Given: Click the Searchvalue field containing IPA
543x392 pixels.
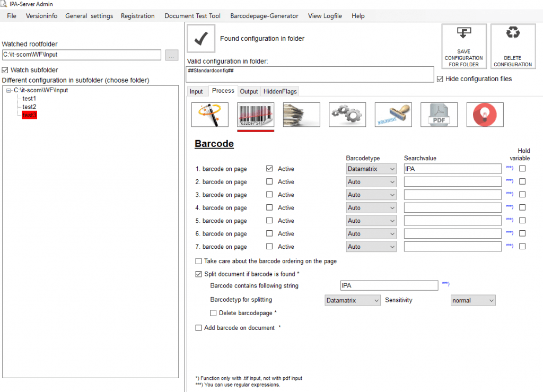Looking at the screenshot, I should pyautogui.click(x=452, y=169).
